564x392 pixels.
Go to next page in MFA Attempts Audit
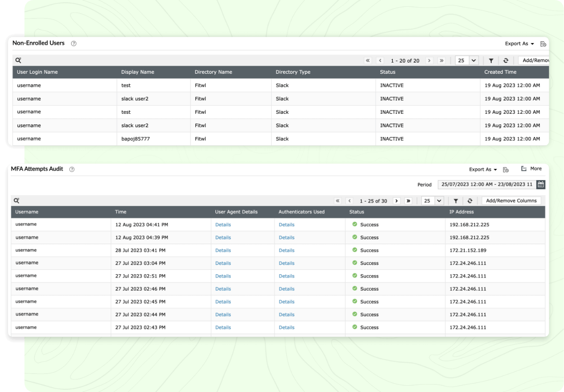tap(397, 201)
